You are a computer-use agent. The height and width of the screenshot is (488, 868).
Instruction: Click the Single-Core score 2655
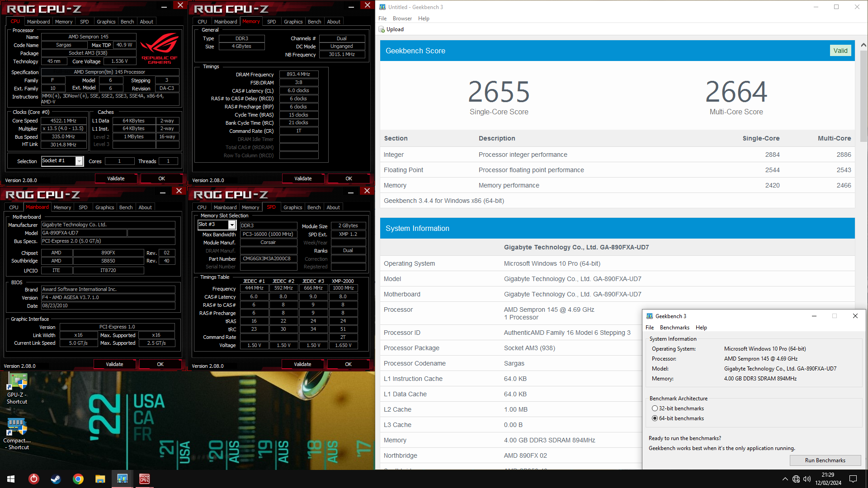(499, 92)
